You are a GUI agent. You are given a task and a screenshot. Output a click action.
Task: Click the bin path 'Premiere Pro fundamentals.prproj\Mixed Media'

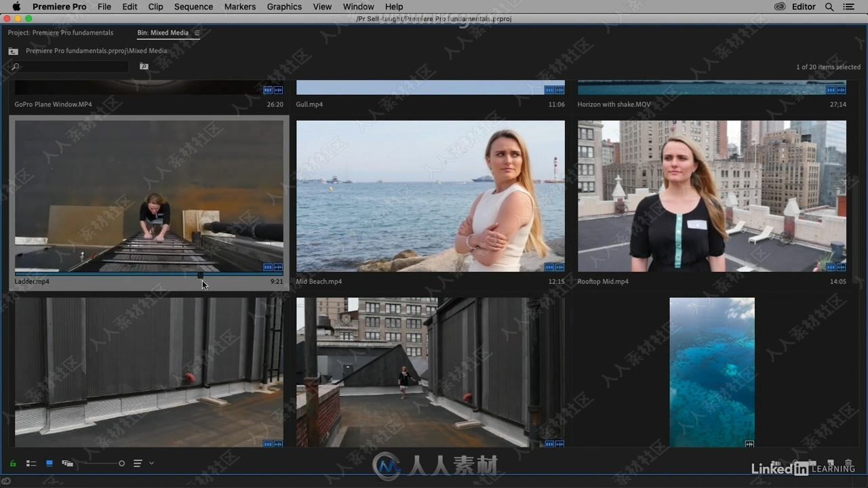96,51
